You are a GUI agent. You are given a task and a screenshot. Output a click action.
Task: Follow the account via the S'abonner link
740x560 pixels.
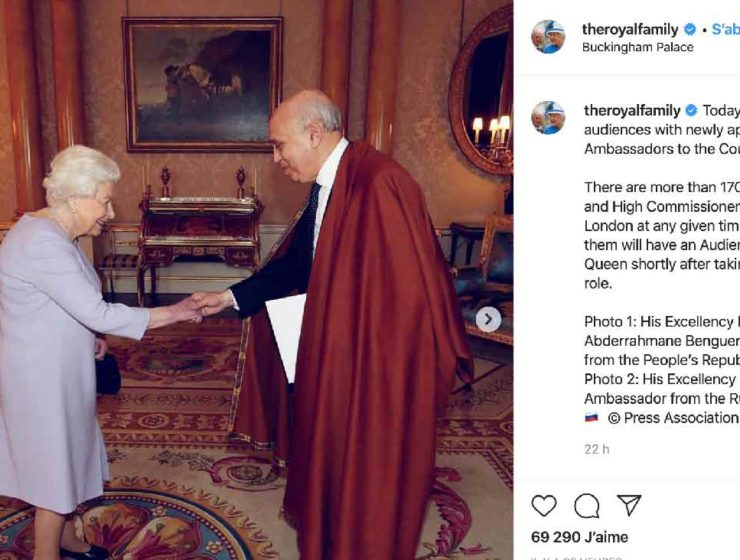point(725,29)
